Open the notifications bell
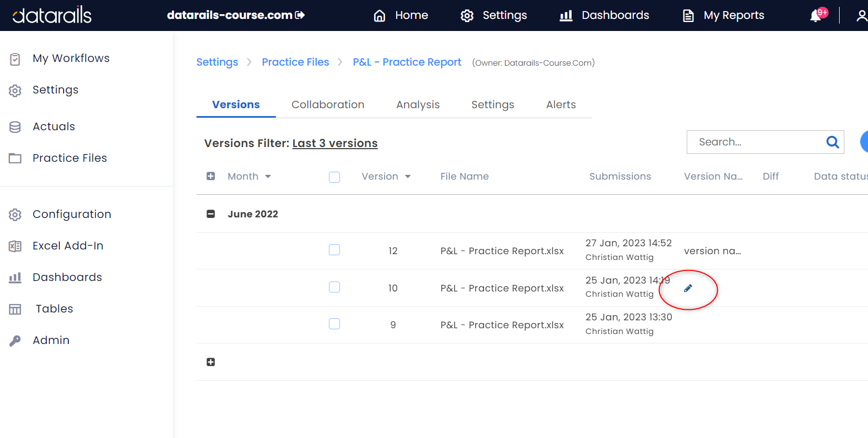Screen dimensions: 868x438 coord(816,16)
